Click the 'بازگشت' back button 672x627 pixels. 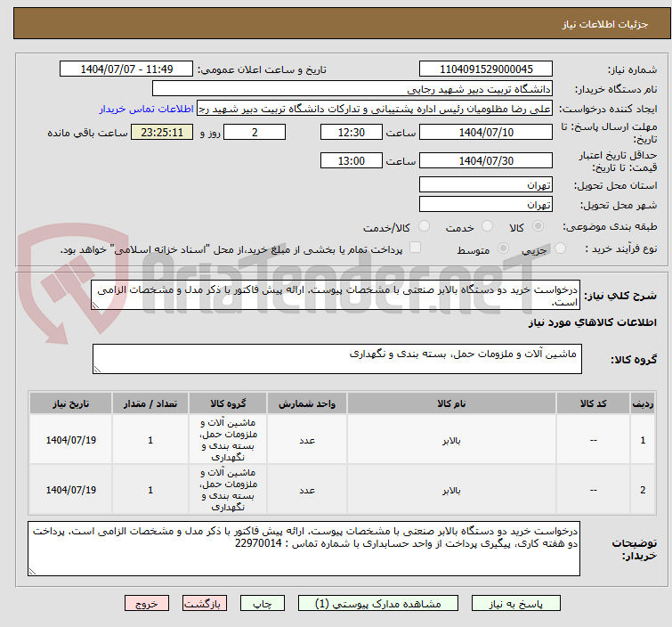coord(201,603)
